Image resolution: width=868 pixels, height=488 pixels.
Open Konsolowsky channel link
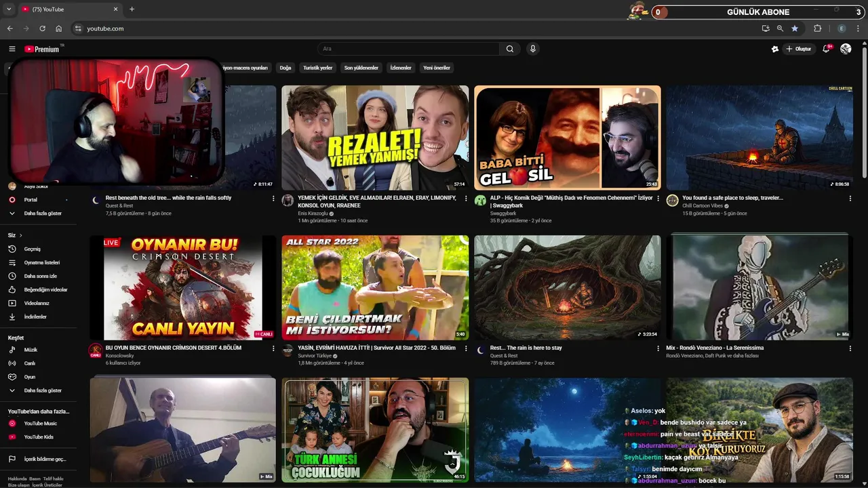click(120, 355)
